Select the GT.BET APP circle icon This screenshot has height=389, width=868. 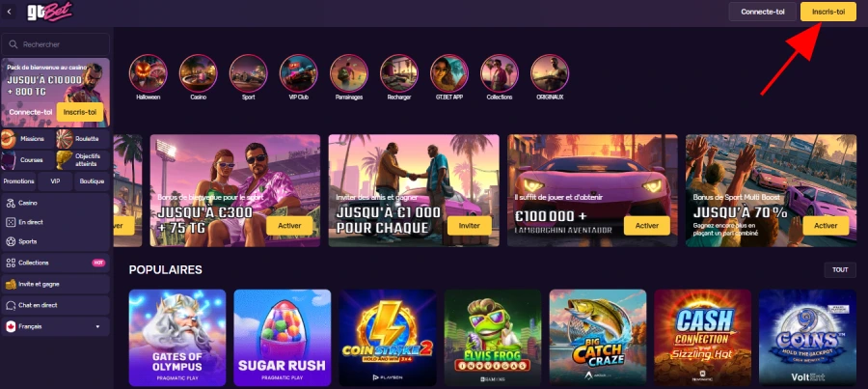[448, 73]
